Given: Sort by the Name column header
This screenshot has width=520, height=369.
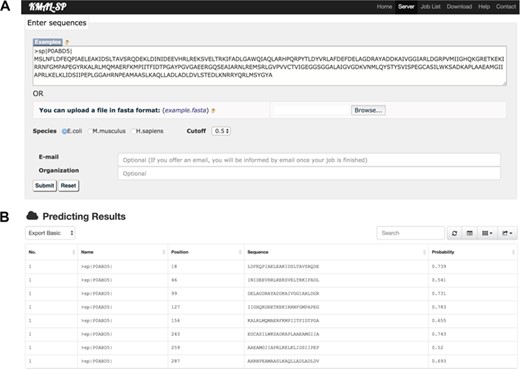Looking at the screenshot, I should click(123, 252).
